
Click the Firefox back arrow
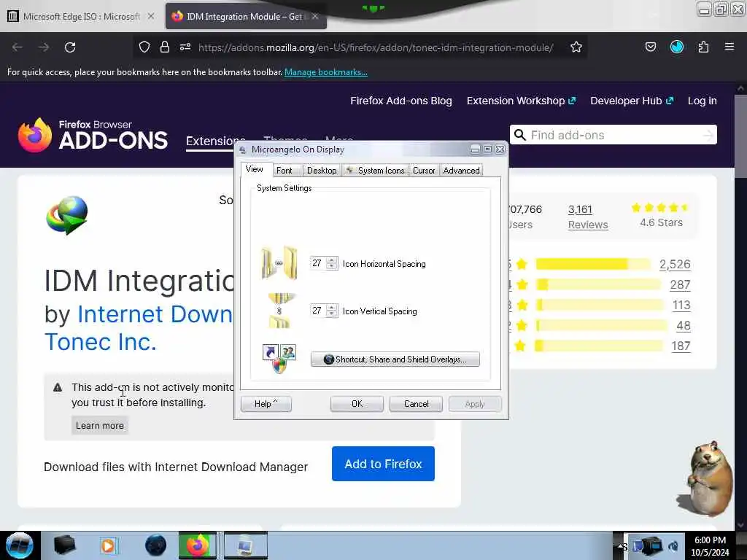(x=18, y=47)
